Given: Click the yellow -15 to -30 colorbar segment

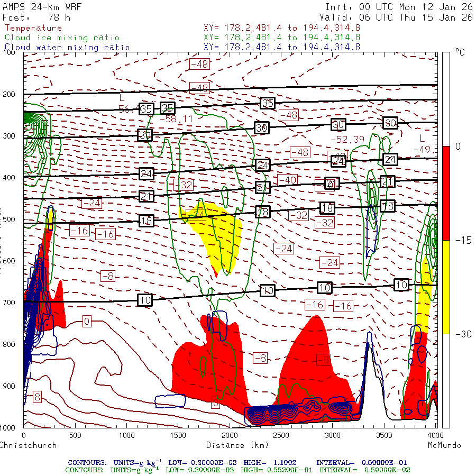Looking at the screenshot, I should coord(446,287).
